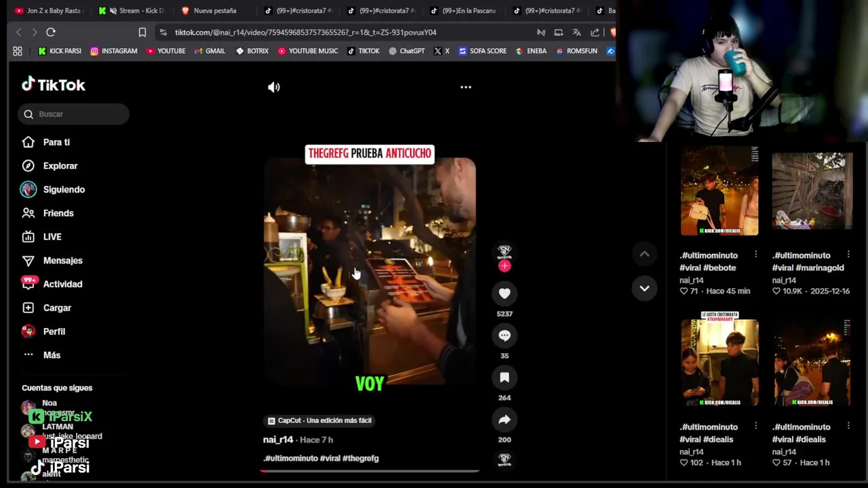Open the comments bubble showing 35

pos(505,335)
